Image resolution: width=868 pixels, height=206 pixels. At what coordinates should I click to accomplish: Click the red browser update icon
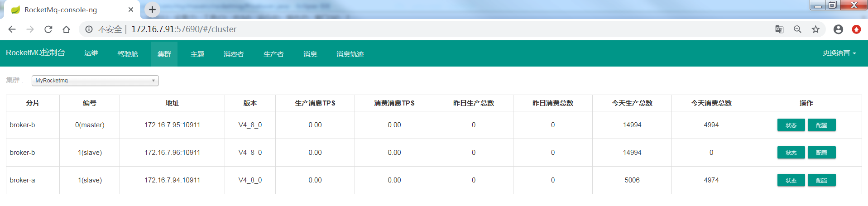pyautogui.click(x=856, y=29)
